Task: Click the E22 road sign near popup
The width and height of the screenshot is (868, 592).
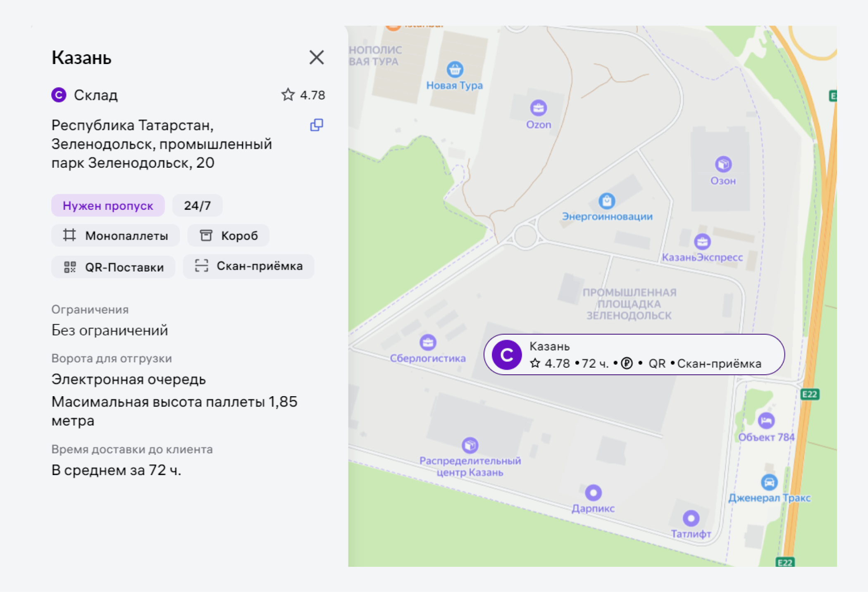Action: pyautogui.click(x=810, y=394)
